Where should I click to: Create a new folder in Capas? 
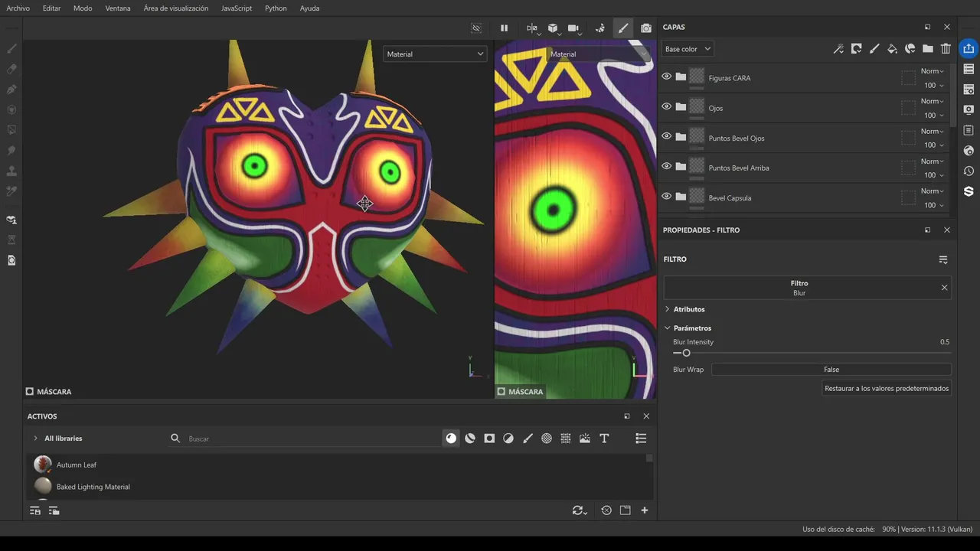pos(928,49)
